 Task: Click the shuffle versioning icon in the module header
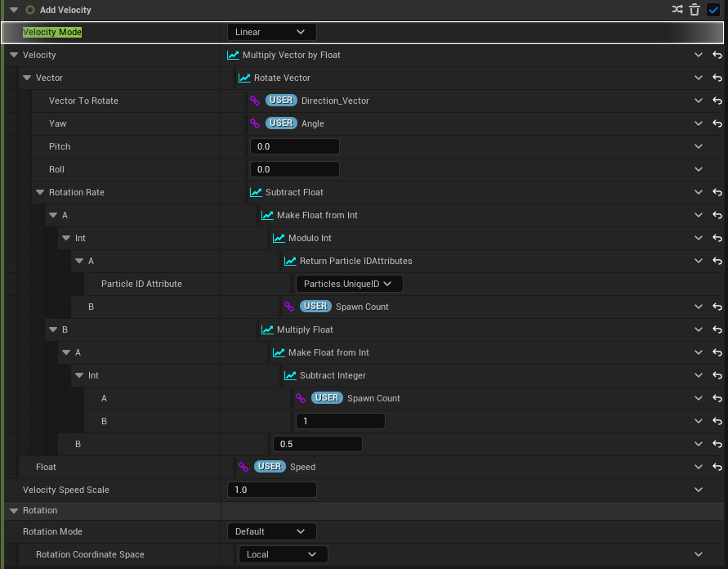(x=679, y=9)
